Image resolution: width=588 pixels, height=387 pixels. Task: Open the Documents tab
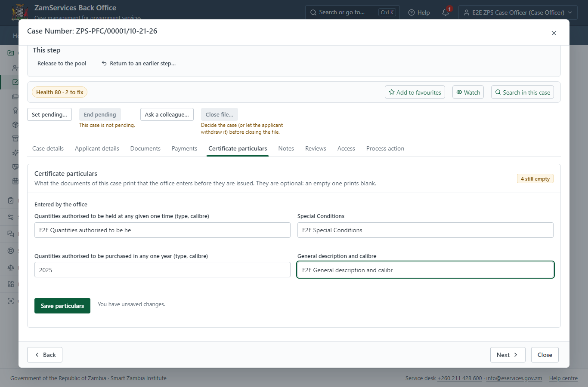(145, 148)
